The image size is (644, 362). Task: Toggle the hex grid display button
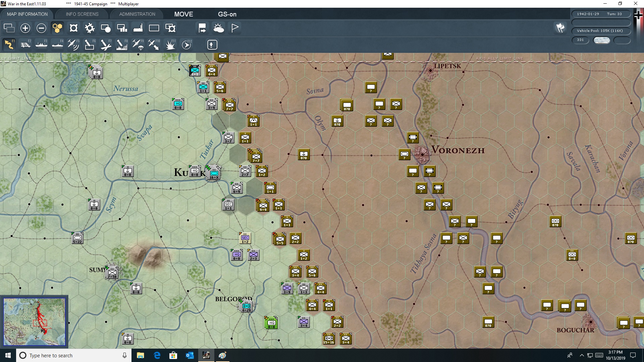coord(57,28)
